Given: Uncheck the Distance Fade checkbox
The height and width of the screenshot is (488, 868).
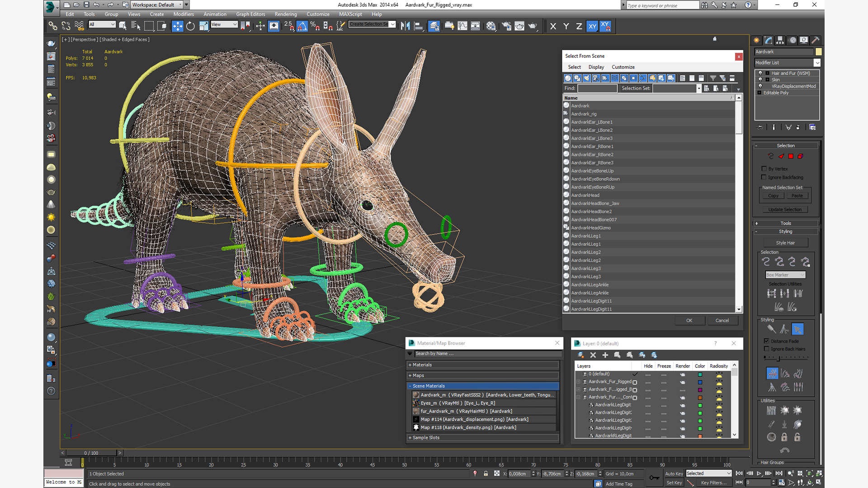Looking at the screenshot, I should click(766, 341).
